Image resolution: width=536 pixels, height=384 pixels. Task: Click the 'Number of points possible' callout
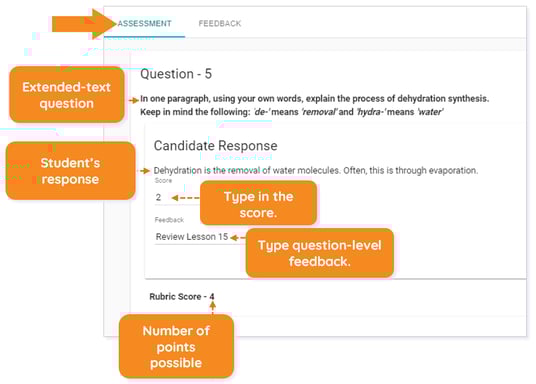click(176, 346)
